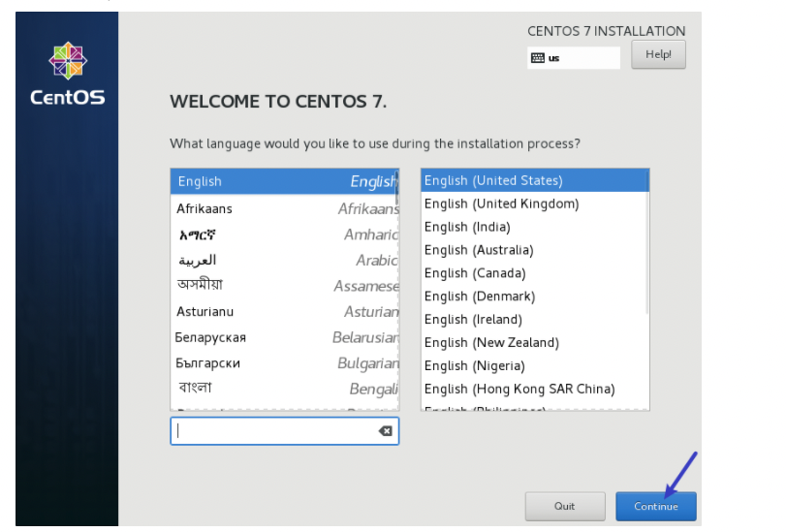Click the CentOS logo icon

click(68, 60)
